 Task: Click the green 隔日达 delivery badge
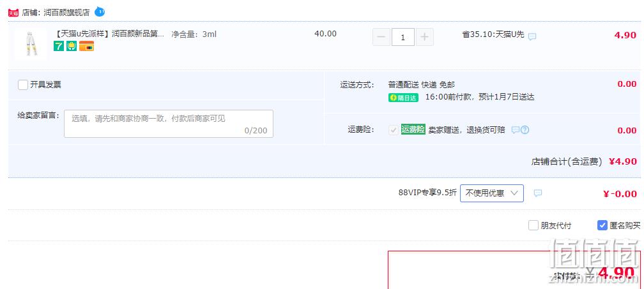pyautogui.click(x=403, y=98)
